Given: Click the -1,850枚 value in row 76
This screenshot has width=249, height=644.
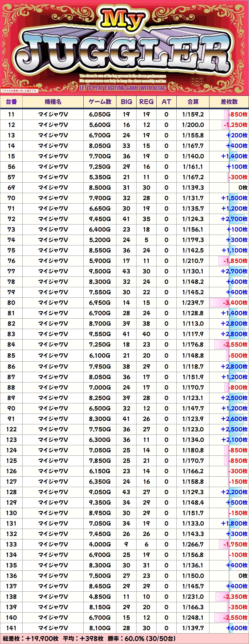Looking at the screenshot, I should (x=235, y=261).
